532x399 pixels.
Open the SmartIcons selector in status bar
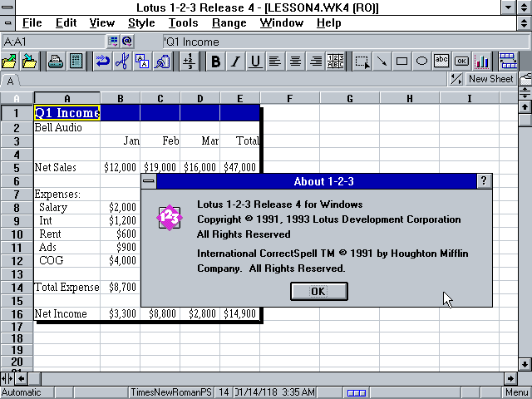[x=357, y=392]
